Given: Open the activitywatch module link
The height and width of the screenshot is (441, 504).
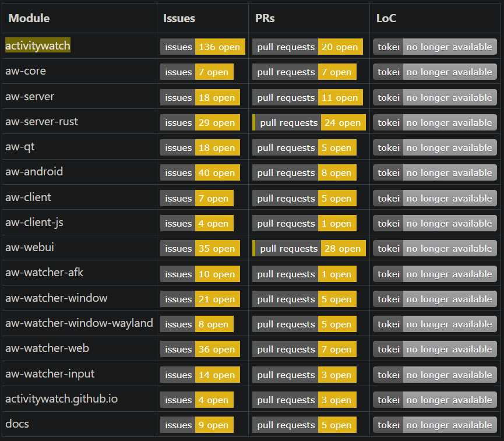Looking at the screenshot, I should (x=38, y=45).
